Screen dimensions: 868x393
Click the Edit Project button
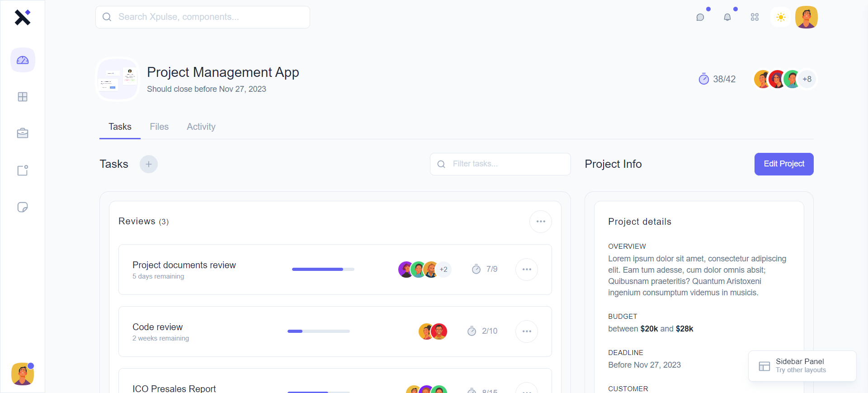click(783, 164)
